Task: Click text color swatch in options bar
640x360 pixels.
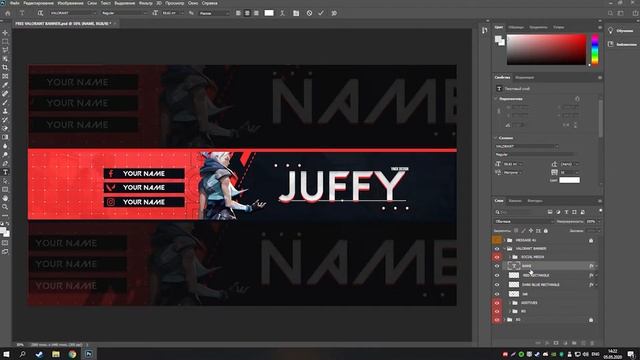Action: pyautogui.click(x=269, y=13)
